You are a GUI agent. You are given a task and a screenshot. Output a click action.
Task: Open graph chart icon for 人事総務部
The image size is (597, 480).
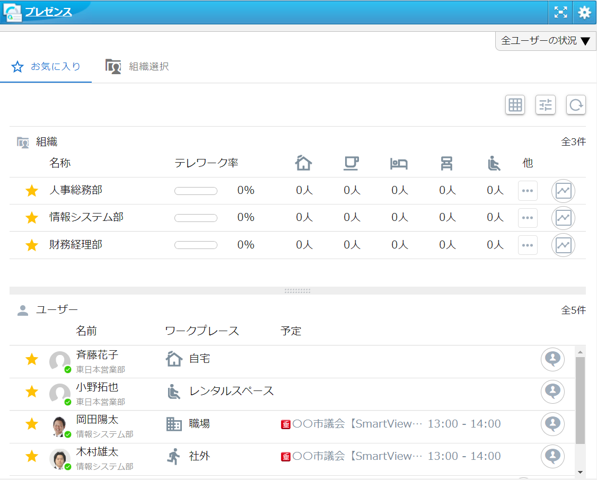(563, 191)
